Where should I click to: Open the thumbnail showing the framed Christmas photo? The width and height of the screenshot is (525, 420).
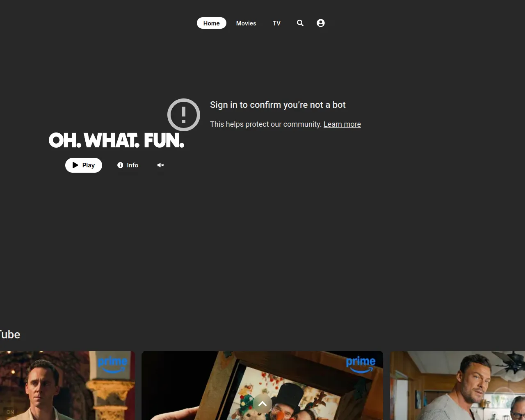pyautogui.click(x=262, y=386)
